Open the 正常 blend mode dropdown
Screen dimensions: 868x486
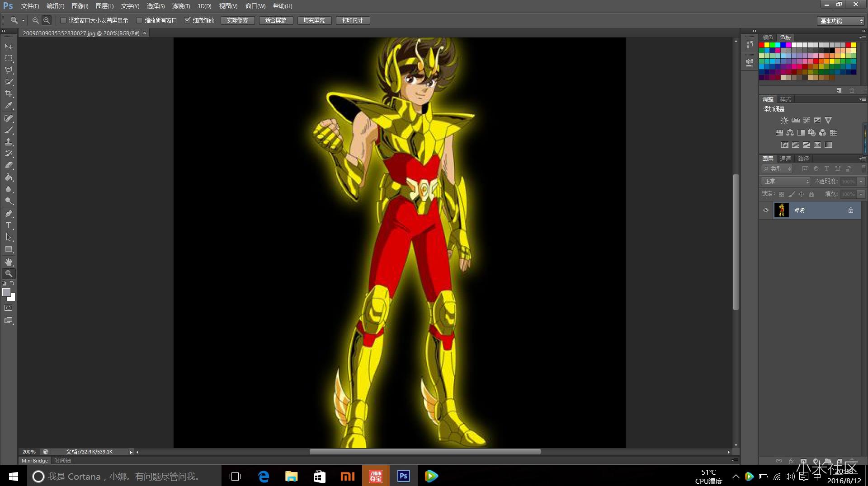pyautogui.click(x=786, y=181)
